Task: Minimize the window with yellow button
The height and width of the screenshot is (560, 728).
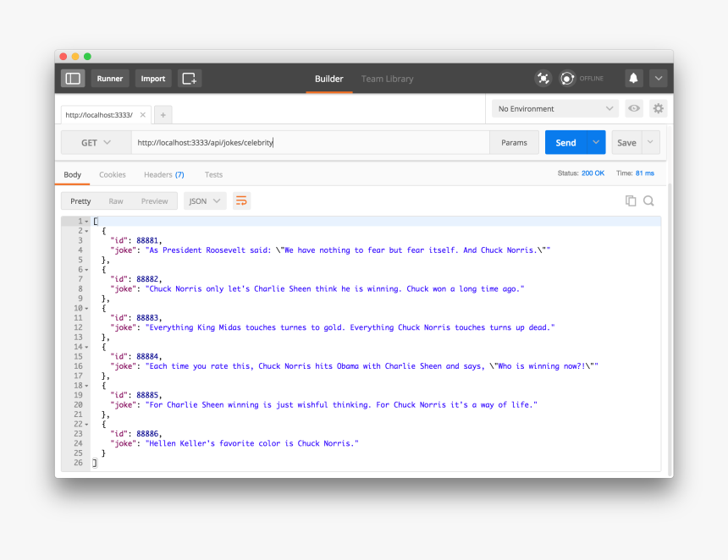Action: [75, 57]
